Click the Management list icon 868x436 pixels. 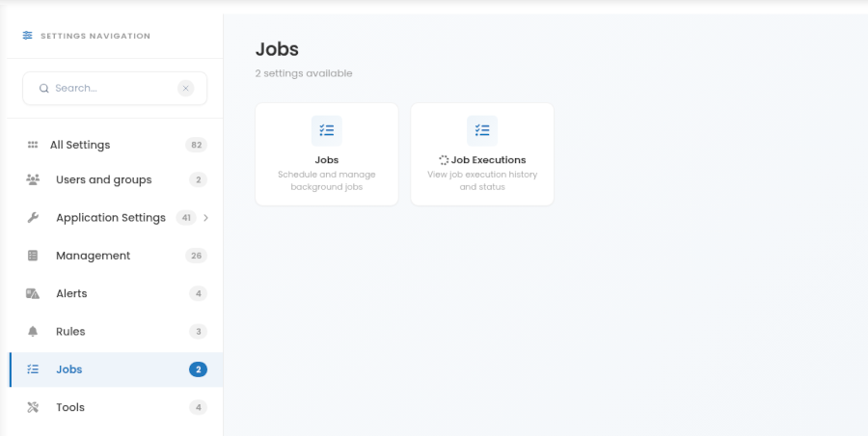click(x=33, y=256)
